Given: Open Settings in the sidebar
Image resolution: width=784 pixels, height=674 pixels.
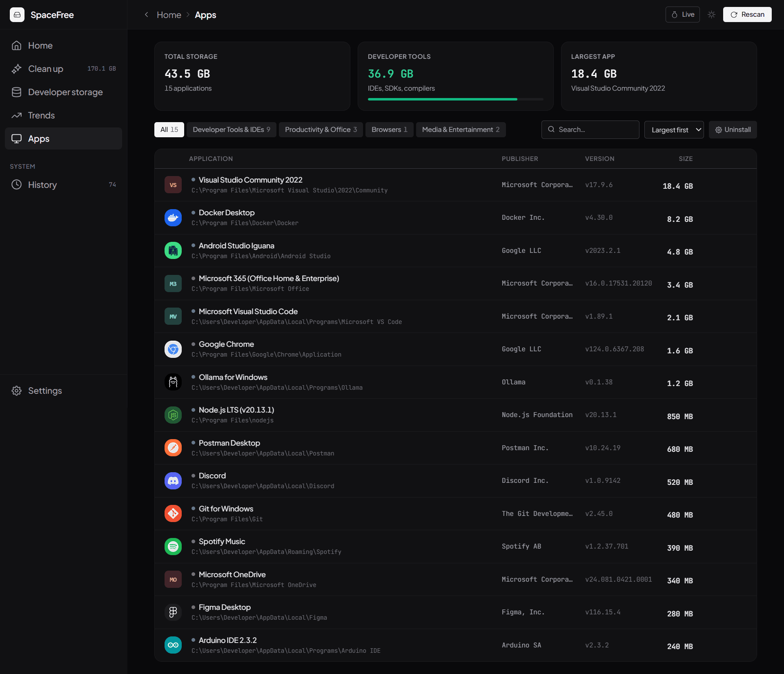Looking at the screenshot, I should (63, 391).
